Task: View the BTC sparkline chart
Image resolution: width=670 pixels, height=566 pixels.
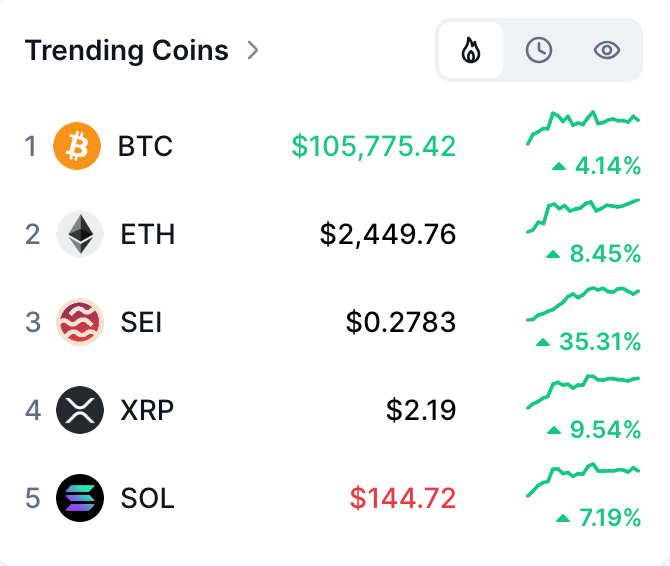Action: pos(583,127)
